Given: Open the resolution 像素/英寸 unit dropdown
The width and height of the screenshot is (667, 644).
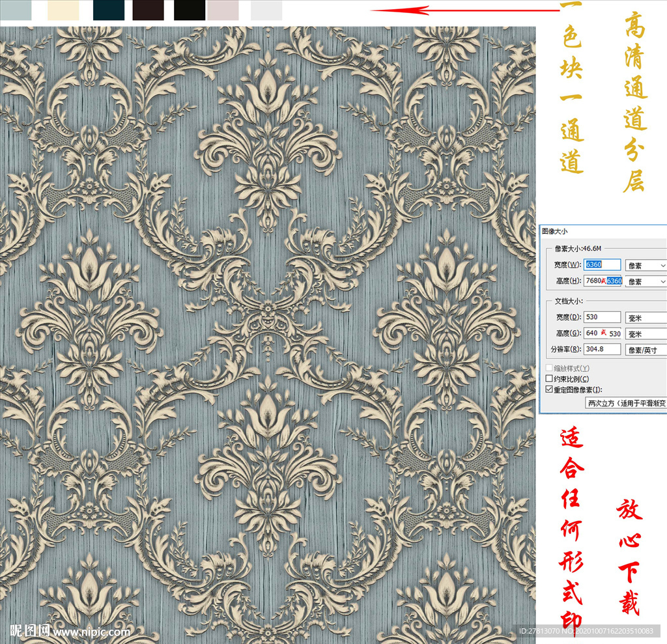Looking at the screenshot, I should click(x=646, y=350).
